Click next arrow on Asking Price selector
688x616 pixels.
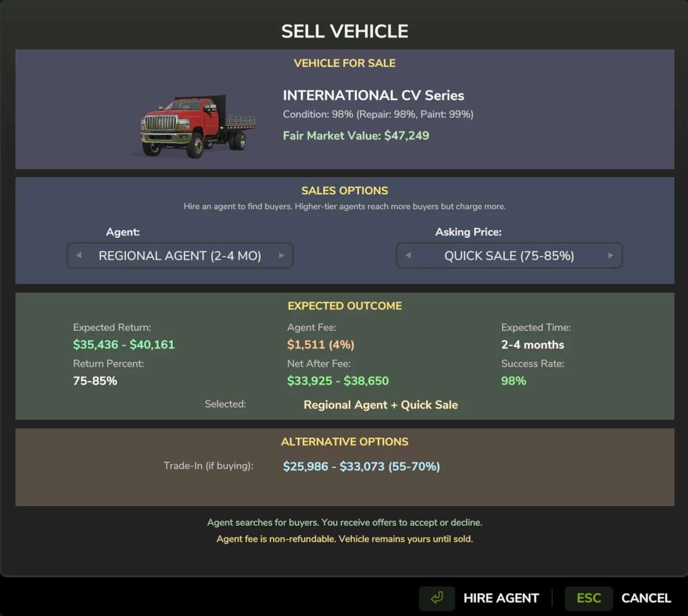click(611, 256)
